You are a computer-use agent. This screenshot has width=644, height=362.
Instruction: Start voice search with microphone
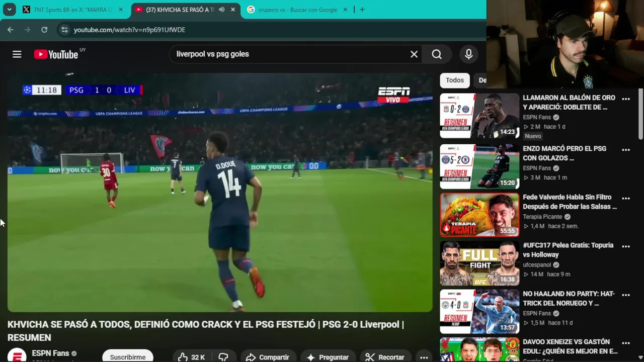coord(469,54)
